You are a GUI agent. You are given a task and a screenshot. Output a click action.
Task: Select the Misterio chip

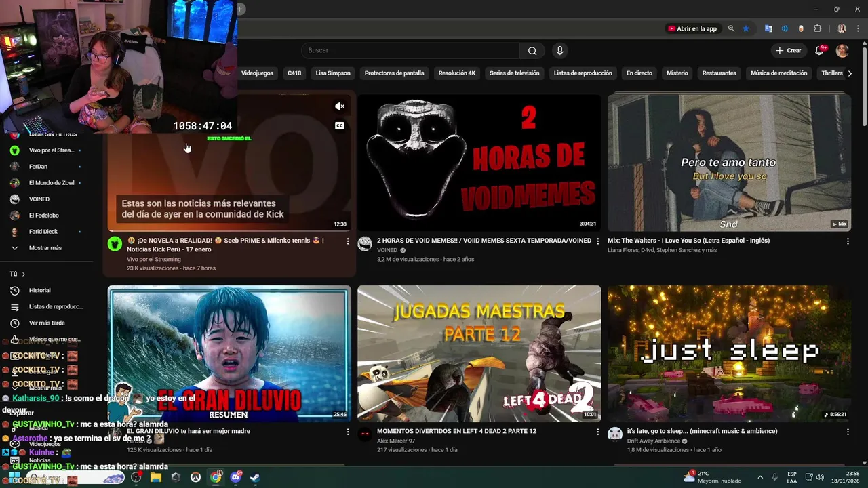coord(677,73)
